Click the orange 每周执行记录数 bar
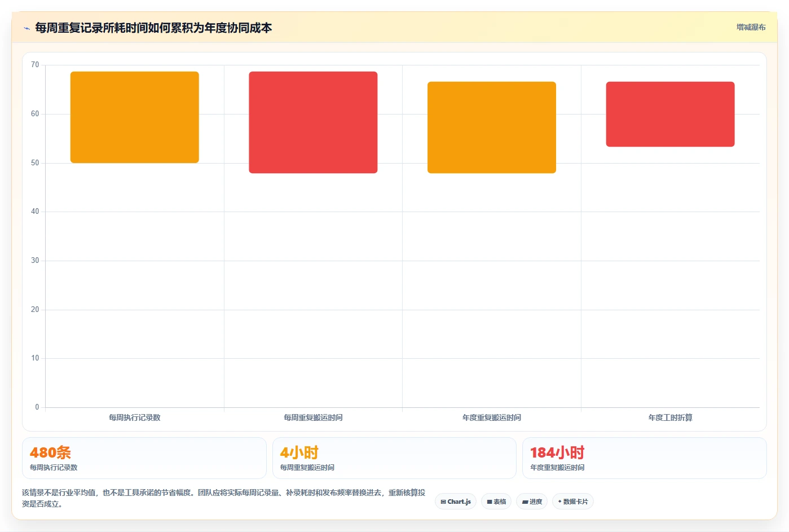This screenshot has width=789, height=532. coord(135,117)
